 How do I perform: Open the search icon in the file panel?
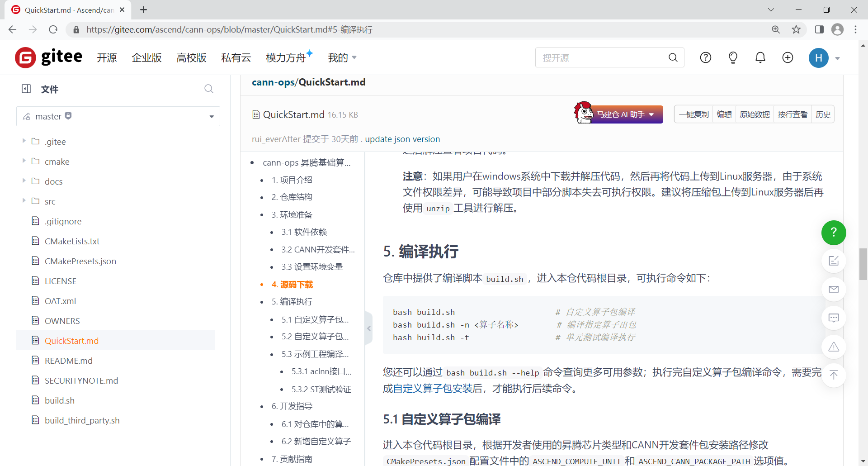pos(208,89)
